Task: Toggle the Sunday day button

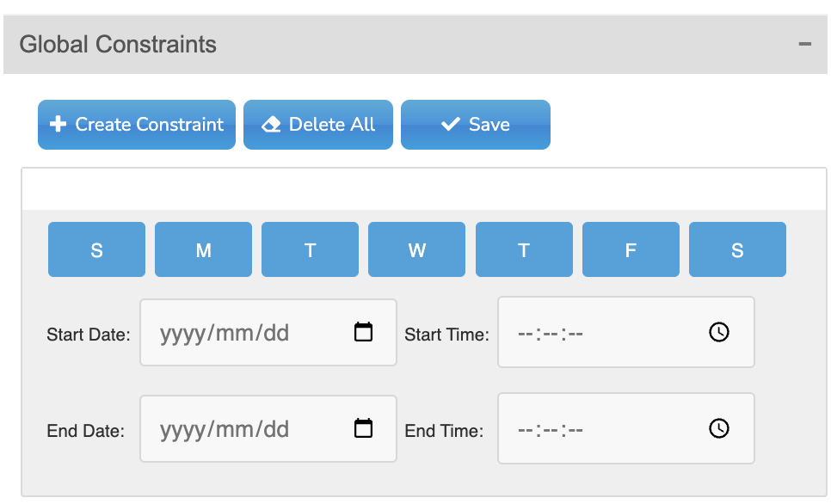Action: tap(96, 249)
